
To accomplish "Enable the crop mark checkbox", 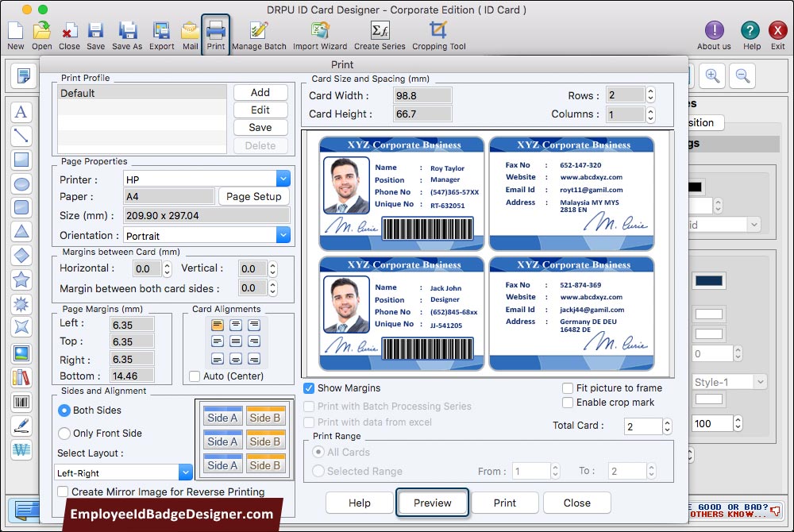I will pyautogui.click(x=568, y=403).
